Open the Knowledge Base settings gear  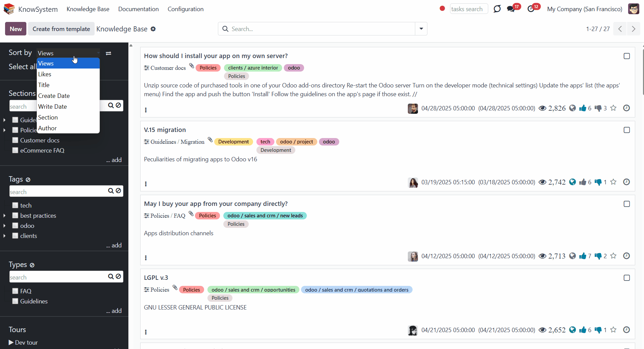tap(153, 29)
